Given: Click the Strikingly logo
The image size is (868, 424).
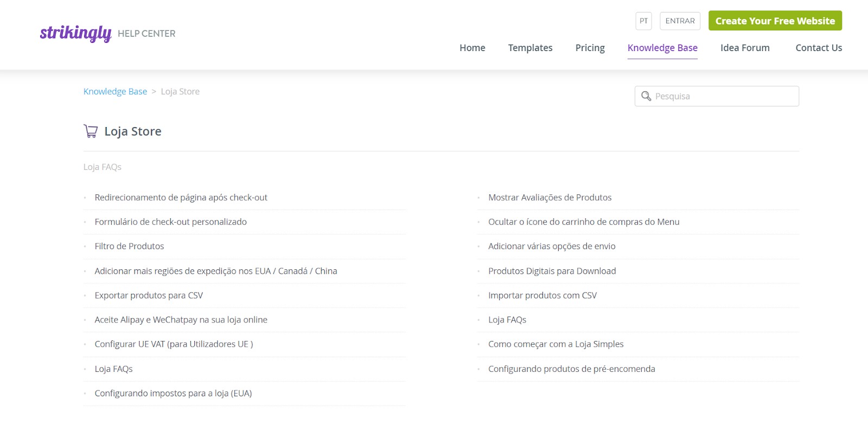Looking at the screenshot, I should 75,33.
